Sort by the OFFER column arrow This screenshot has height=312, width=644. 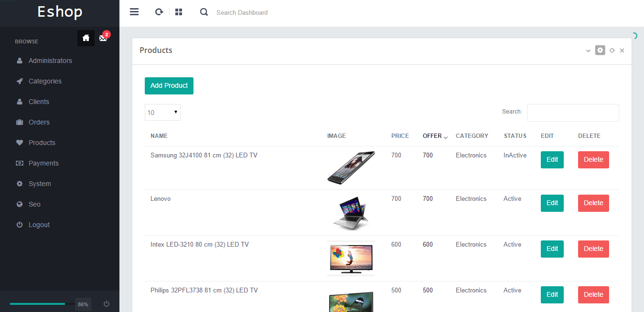(x=446, y=137)
